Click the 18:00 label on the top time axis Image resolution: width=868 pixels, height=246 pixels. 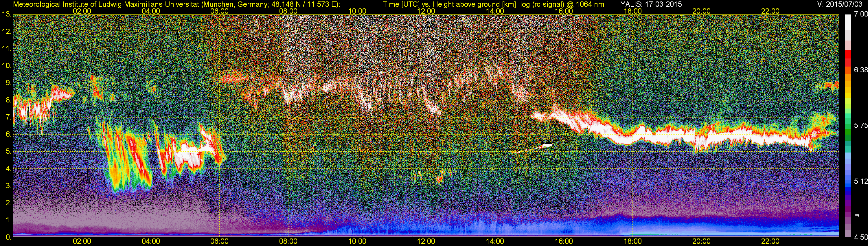pos(632,11)
